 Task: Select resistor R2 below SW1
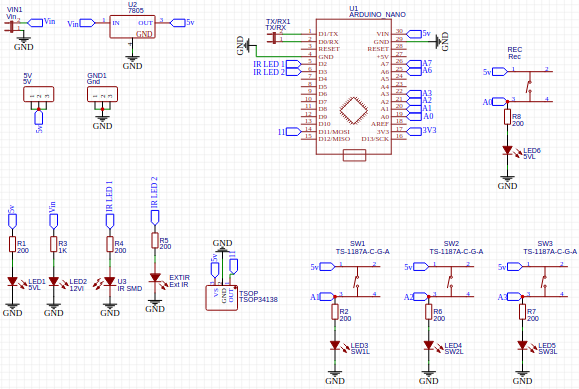(x=335, y=312)
